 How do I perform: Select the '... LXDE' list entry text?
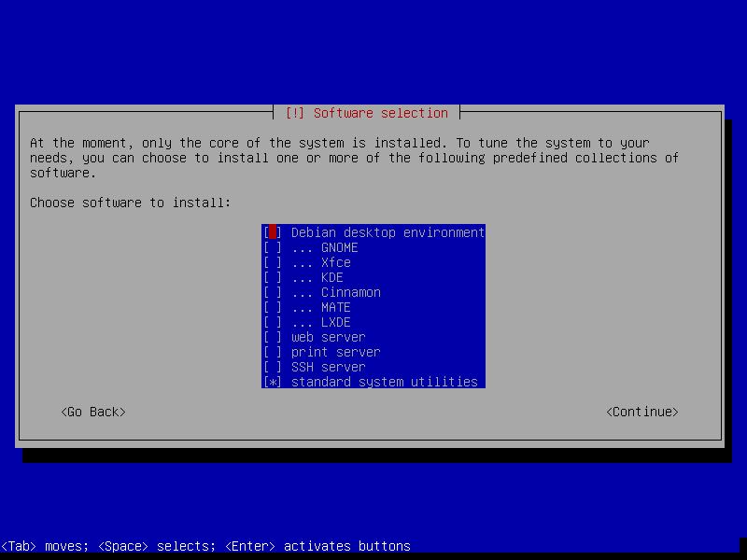pyautogui.click(x=321, y=322)
